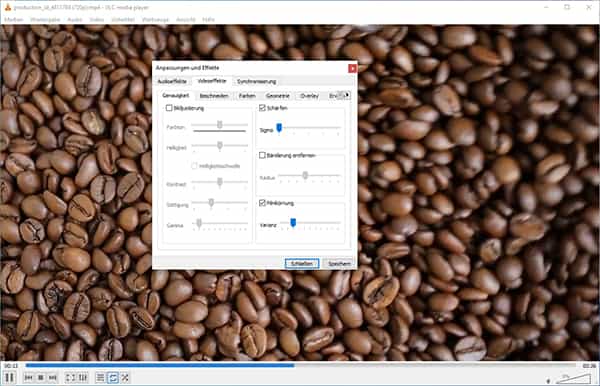Pause the video with the pause button
This screenshot has width=600, height=386.
(x=9, y=378)
